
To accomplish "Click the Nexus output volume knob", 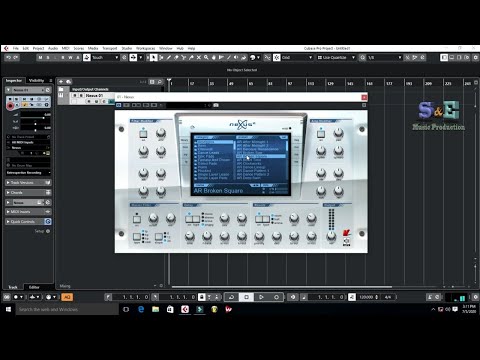I will tap(331, 236).
